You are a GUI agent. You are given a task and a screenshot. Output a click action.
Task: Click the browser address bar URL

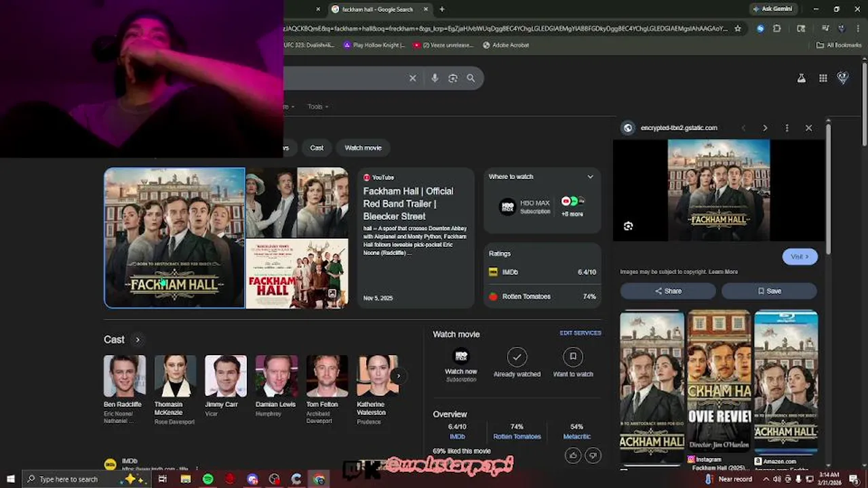tap(505, 28)
